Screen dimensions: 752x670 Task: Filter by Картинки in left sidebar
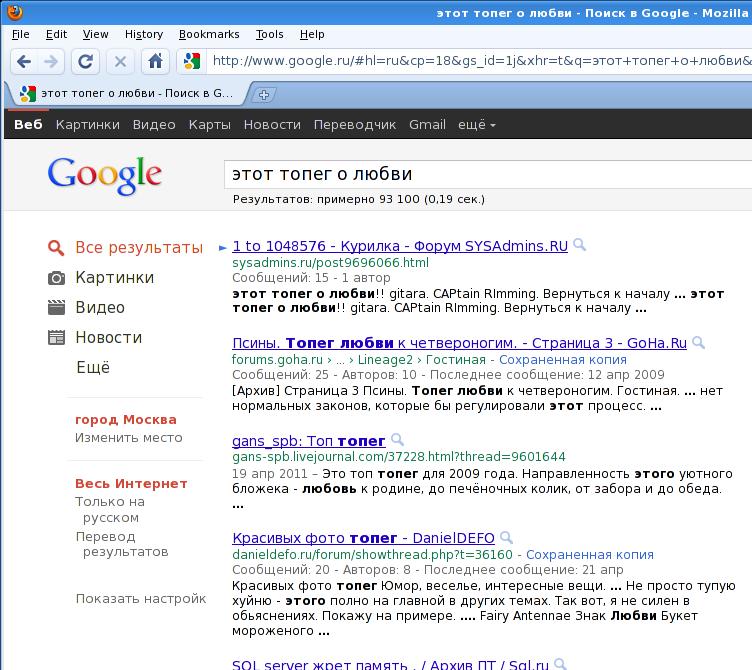coord(115,278)
